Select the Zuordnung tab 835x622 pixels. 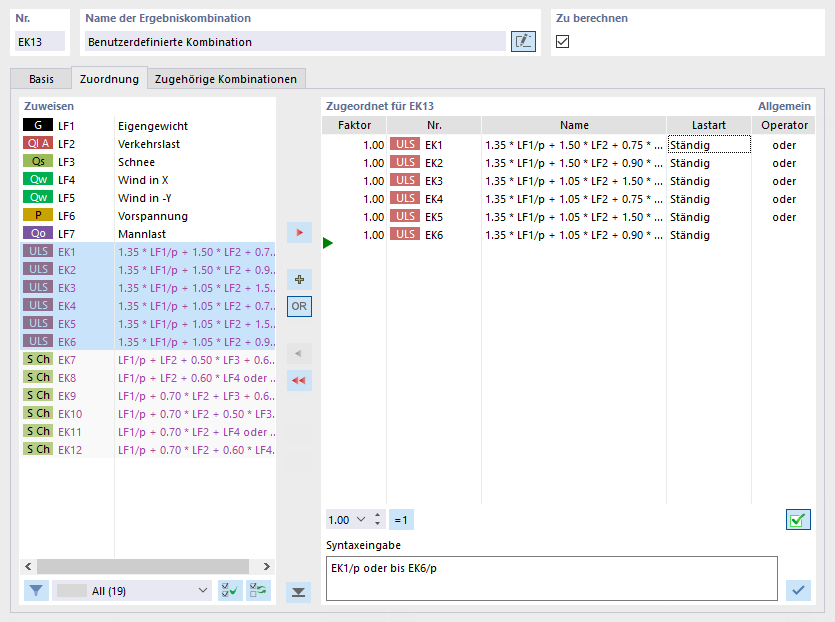coord(109,79)
